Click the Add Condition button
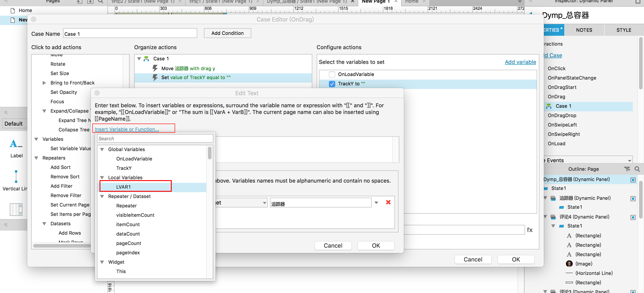 pyautogui.click(x=227, y=33)
